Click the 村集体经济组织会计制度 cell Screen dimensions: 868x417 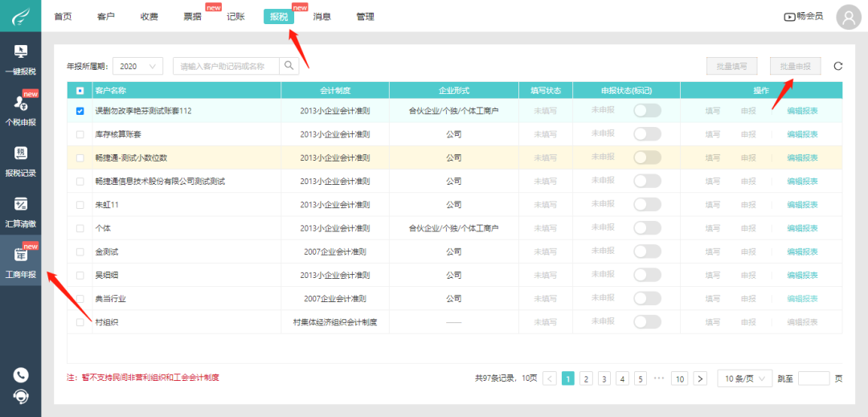pyautogui.click(x=335, y=322)
